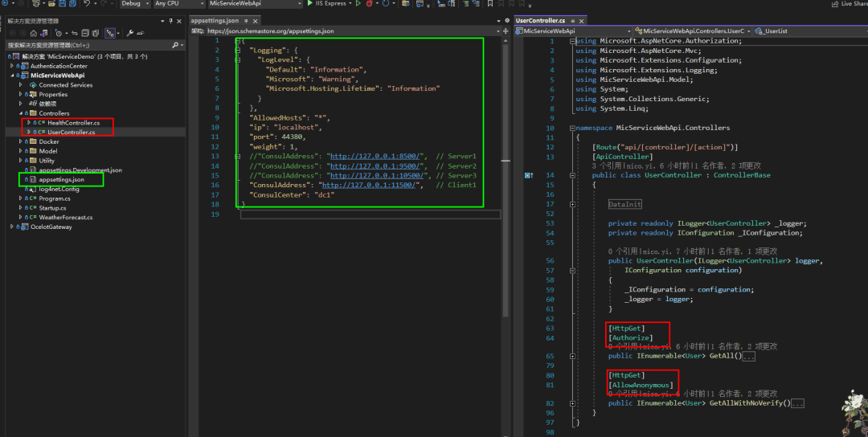Image resolution: width=868 pixels, height=437 pixels.
Task: Click the split editor icon above scrollbar
Action: (x=506, y=31)
